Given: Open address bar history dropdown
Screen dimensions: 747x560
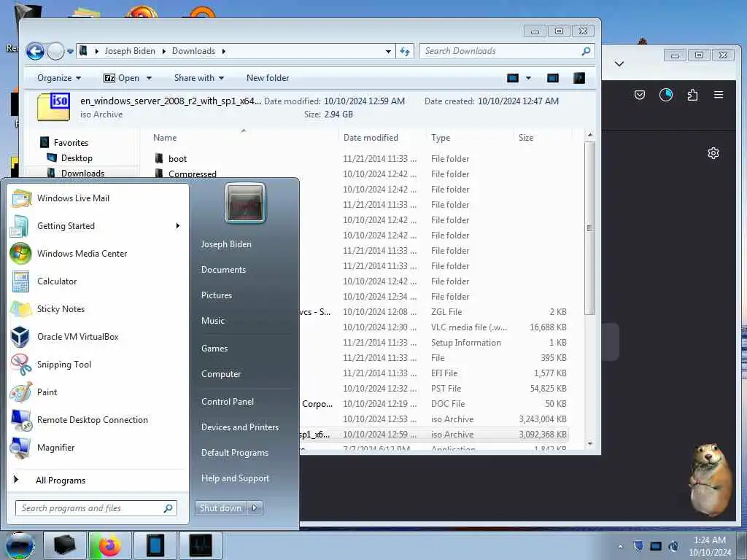Looking at the screenshot, I should [x=388, y=51].
